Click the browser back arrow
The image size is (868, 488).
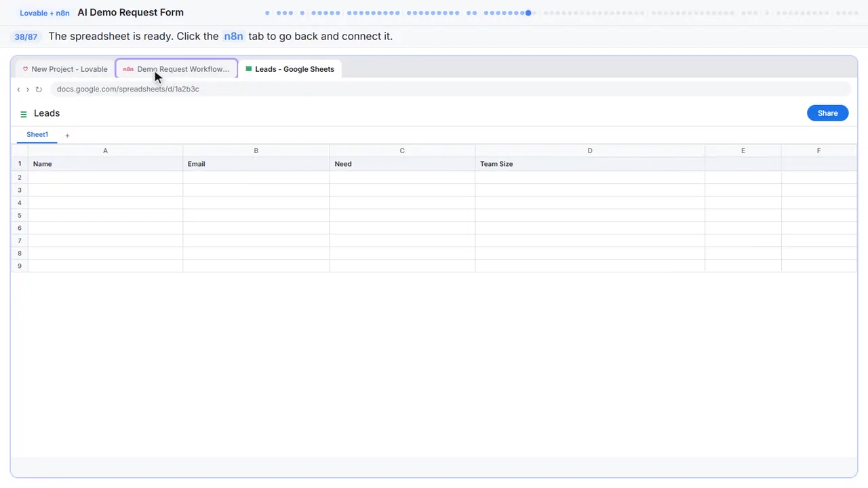click(x=19, y=89)
